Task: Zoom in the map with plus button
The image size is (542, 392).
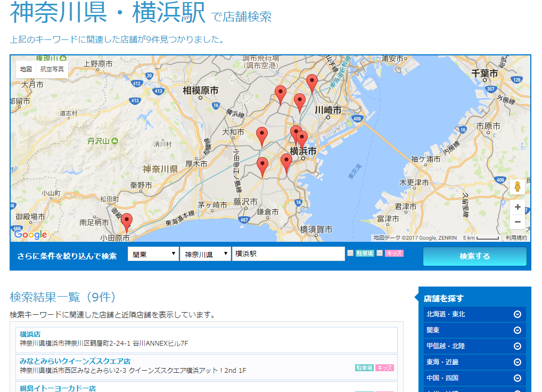Action: click(x=518, y=207)
